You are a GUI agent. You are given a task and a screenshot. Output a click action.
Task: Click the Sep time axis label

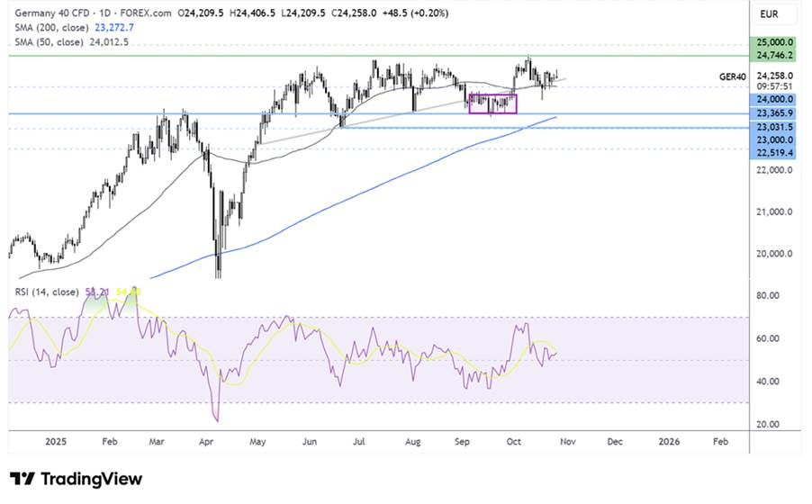point(462,442)
